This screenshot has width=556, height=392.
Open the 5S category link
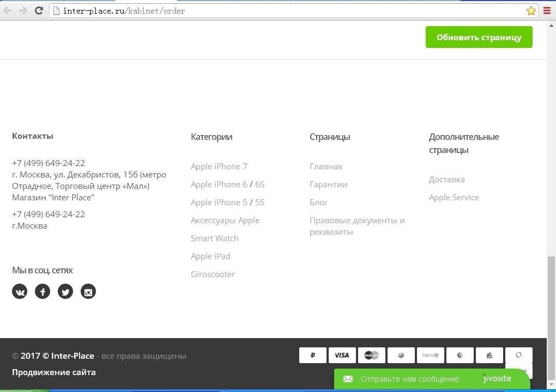pyautogui.click(x=259, y=203)
